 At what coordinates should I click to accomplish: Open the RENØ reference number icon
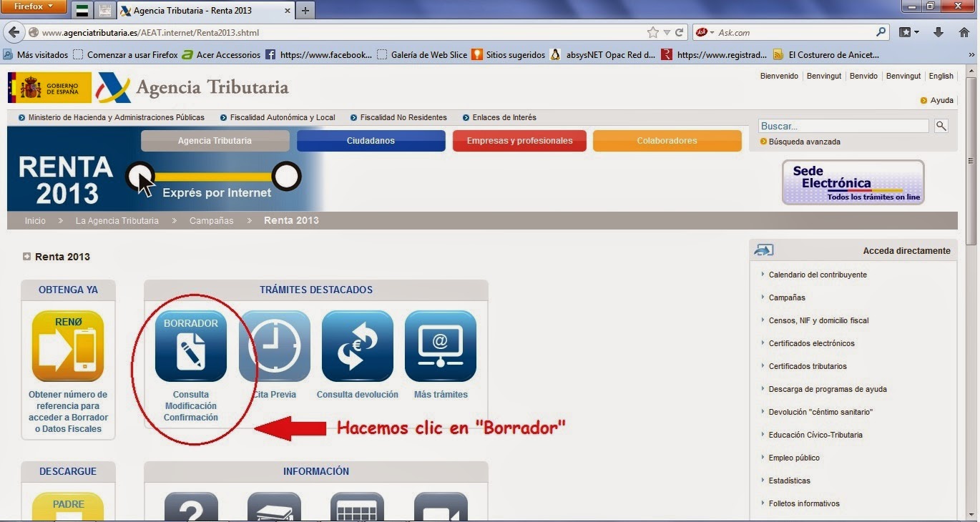click(x=68, y=346)
